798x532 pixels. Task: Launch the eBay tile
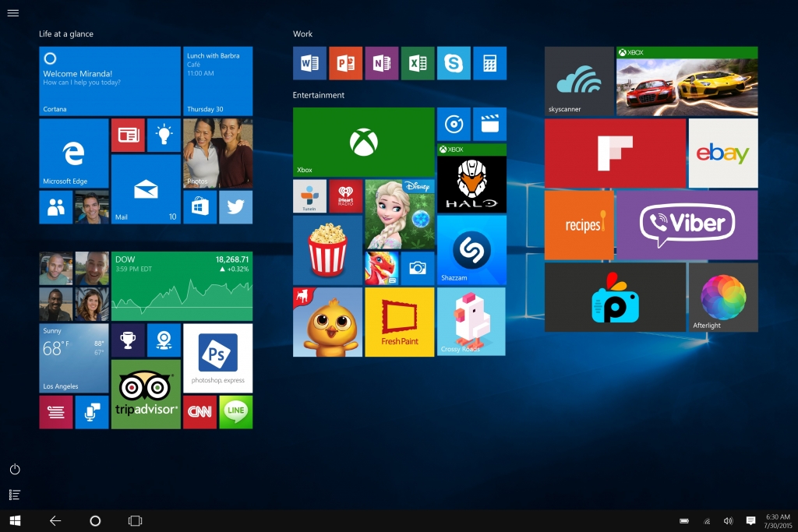pyautogui.click(x=723, y=153)
